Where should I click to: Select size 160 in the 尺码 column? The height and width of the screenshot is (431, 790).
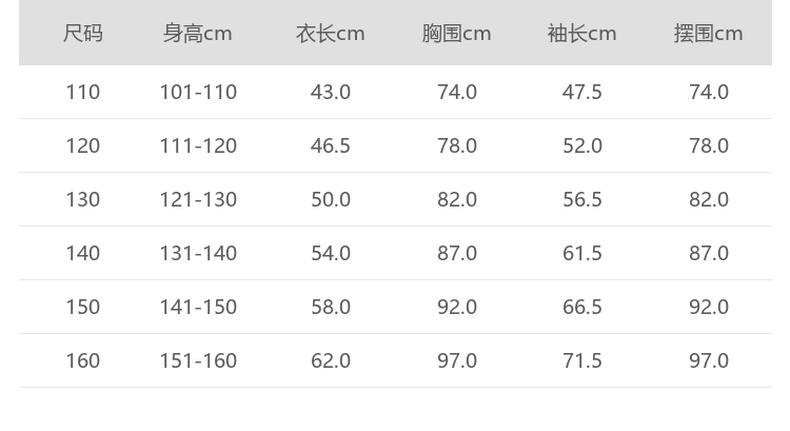[x=83, y=361]
